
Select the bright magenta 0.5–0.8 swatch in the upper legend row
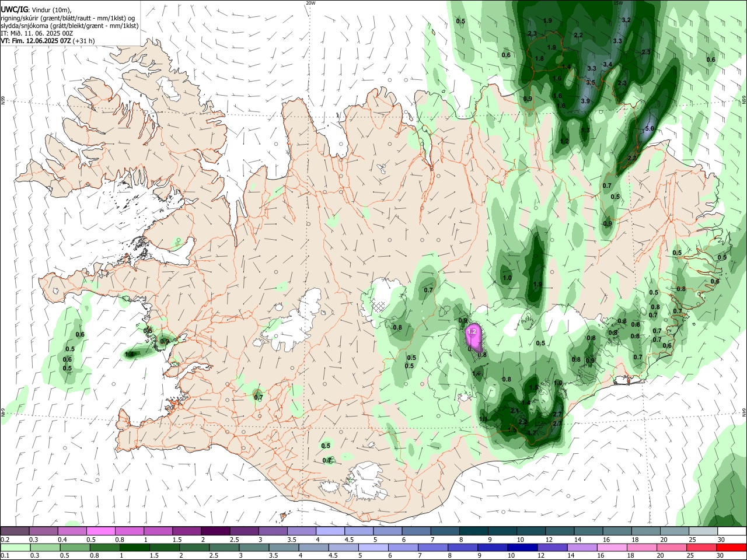(x=100, y=531)
